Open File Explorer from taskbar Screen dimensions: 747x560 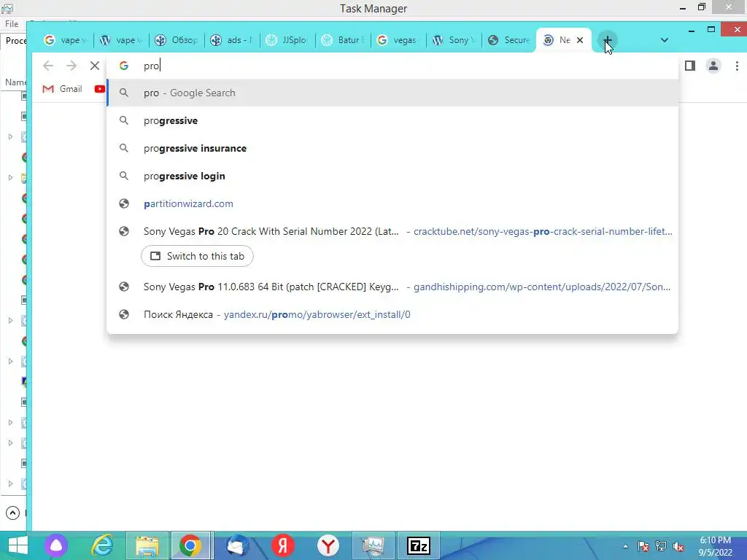[x=147, y=545]
